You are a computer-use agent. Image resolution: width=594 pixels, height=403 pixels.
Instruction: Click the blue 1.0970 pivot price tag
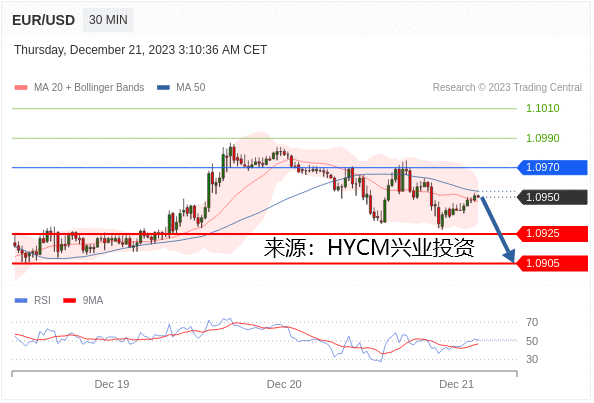point(552,167)
